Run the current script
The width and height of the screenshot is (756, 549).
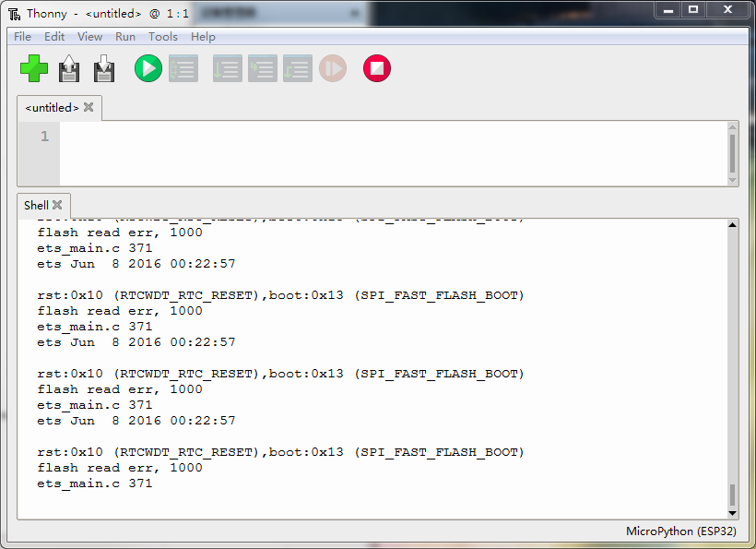[148, 68]
